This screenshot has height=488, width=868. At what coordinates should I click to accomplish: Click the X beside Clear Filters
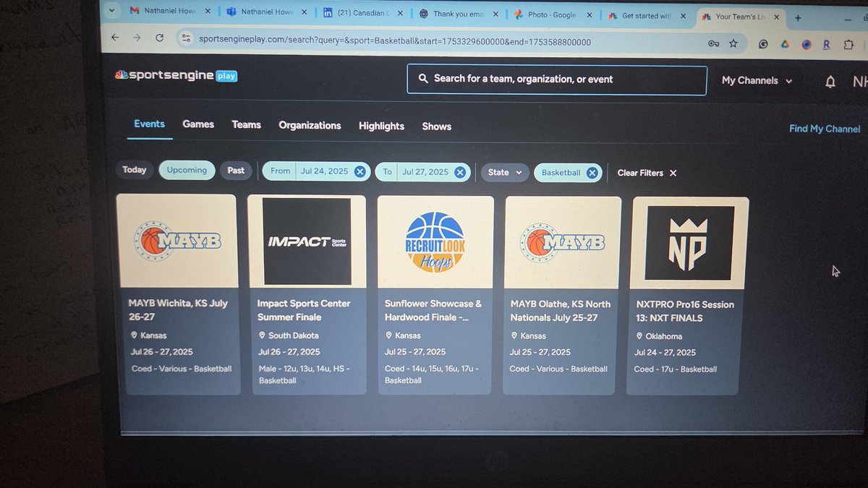pyautogui.click(x=673, y=173)
